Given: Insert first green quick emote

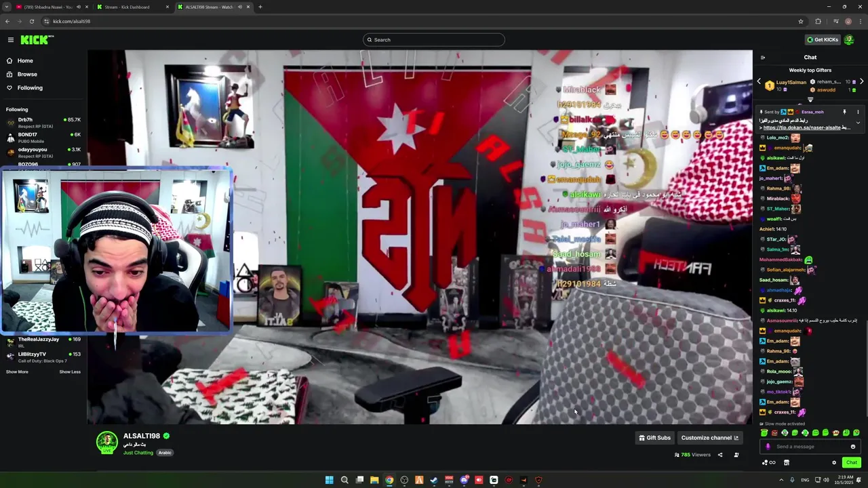Looking at the screenshot, I should [764, 433].
